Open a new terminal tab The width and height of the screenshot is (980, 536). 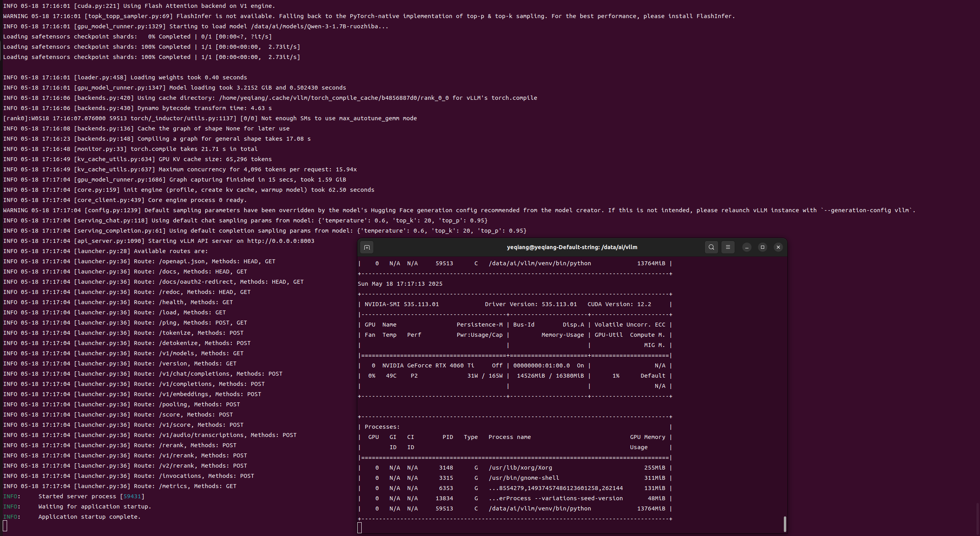(367, 247)
